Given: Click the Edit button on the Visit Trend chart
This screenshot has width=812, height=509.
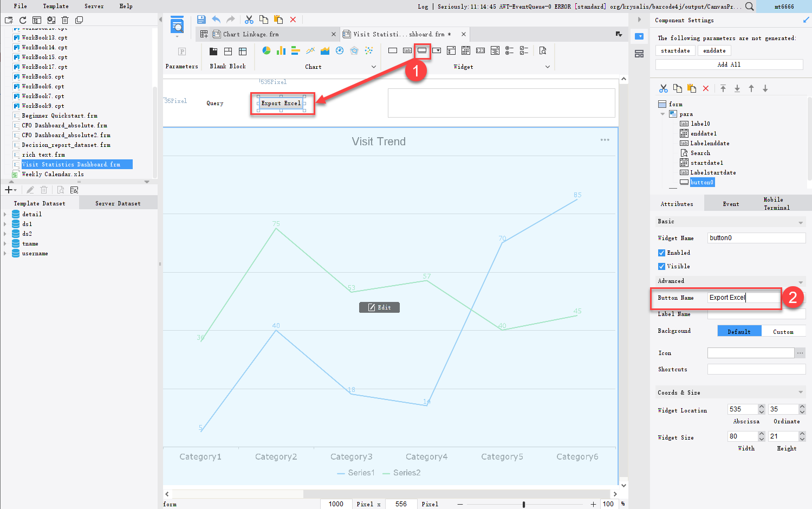Looking at the screenshot, I should (379, 307).
